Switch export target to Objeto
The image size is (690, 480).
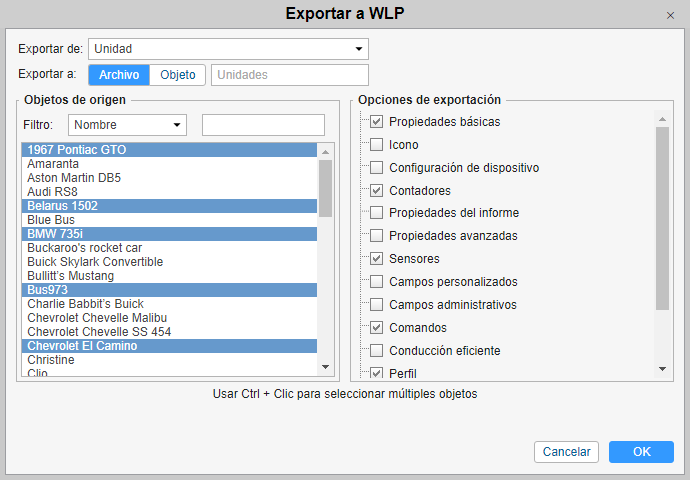pos(178,75)
